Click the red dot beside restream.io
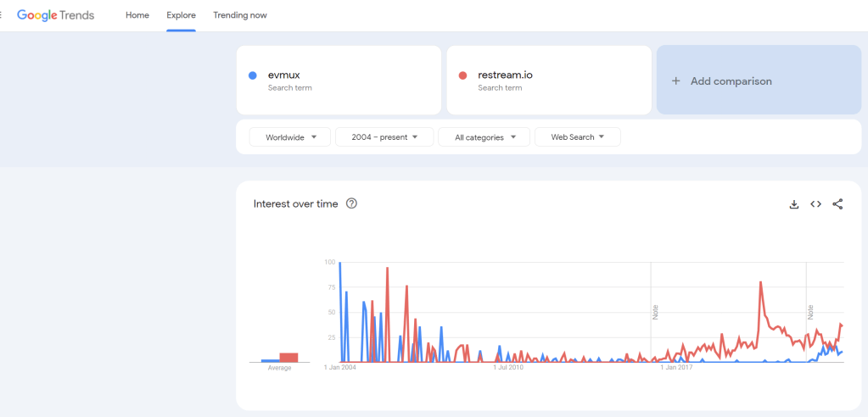 (462, 75)
